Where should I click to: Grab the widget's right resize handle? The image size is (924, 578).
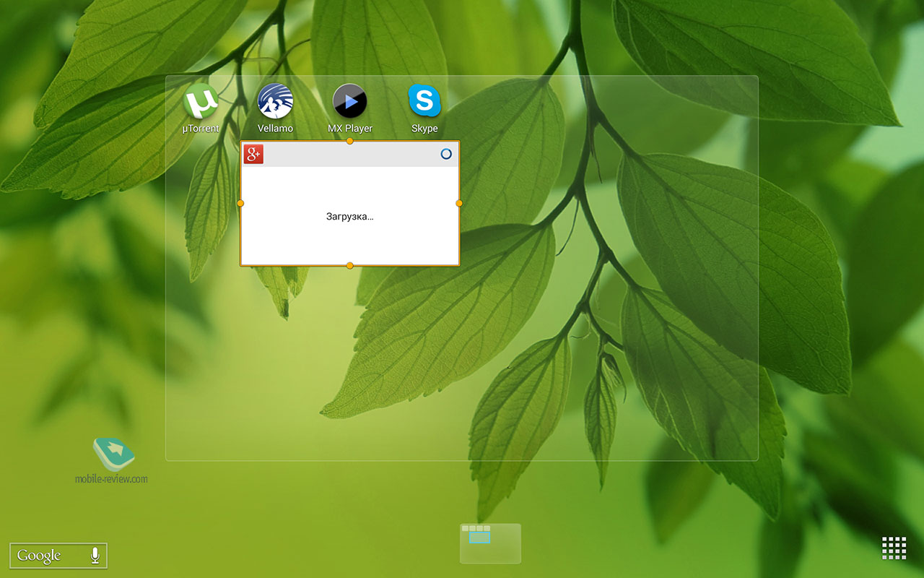click(x=459, y=203)
